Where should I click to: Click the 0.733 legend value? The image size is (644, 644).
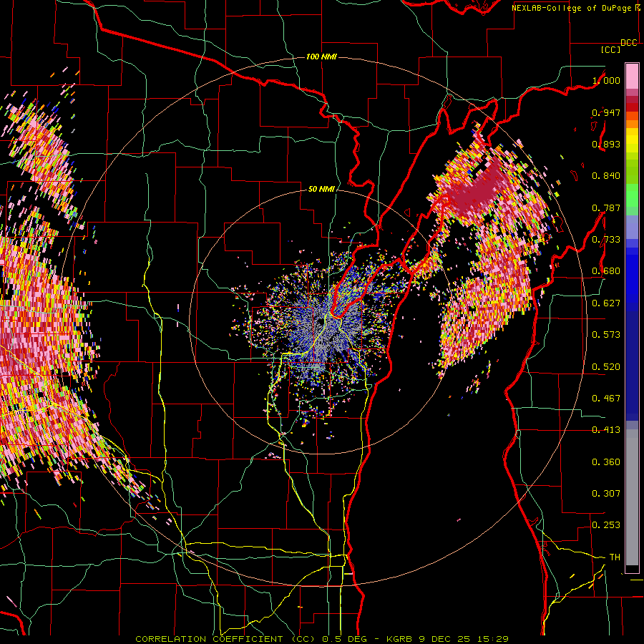tap(606, 240)
